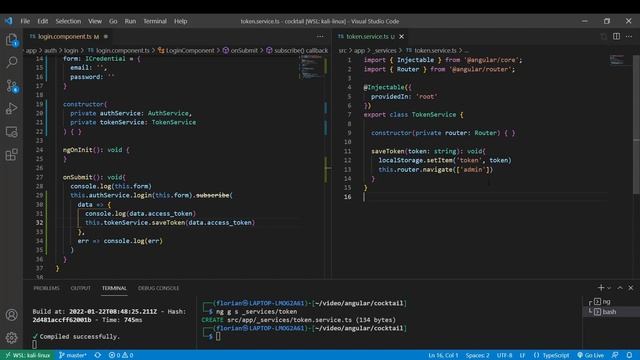Open the feedback icon in status bar
Screen dimensions: 640x360
click(x=615, y=355)
